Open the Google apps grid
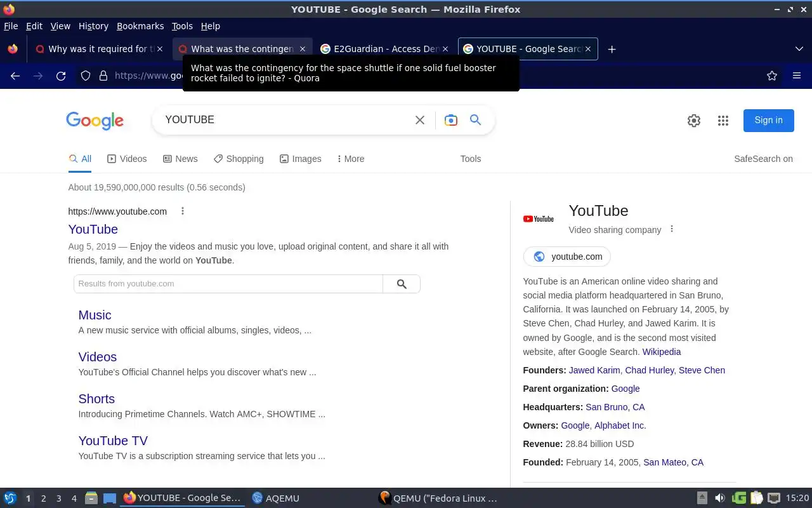 (723, 121)
